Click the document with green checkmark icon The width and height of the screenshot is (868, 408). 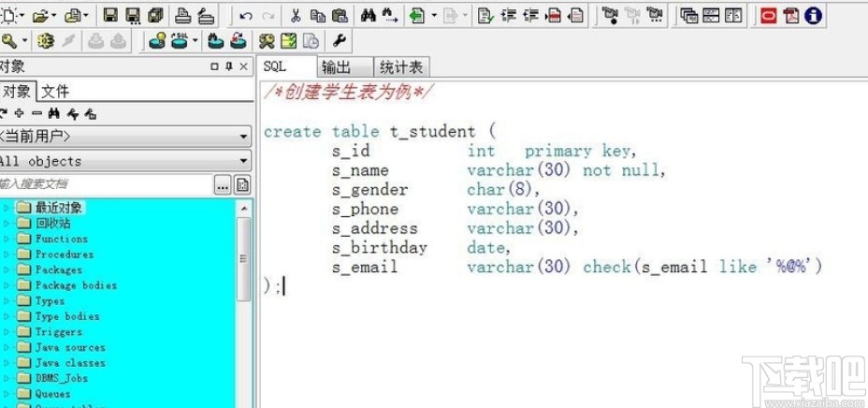pyautogui.click(x=485, y=16)
